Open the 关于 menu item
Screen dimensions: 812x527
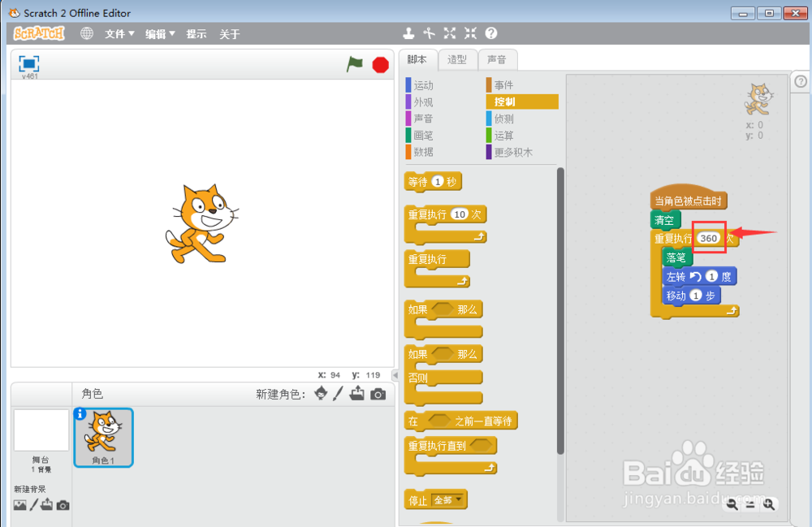[x=230, y=33]
